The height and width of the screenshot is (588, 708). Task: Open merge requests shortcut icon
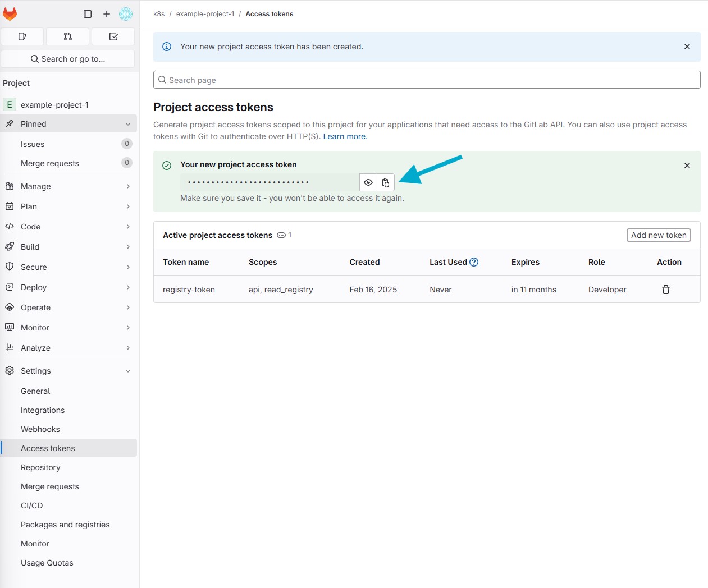(x=68, y=36)
